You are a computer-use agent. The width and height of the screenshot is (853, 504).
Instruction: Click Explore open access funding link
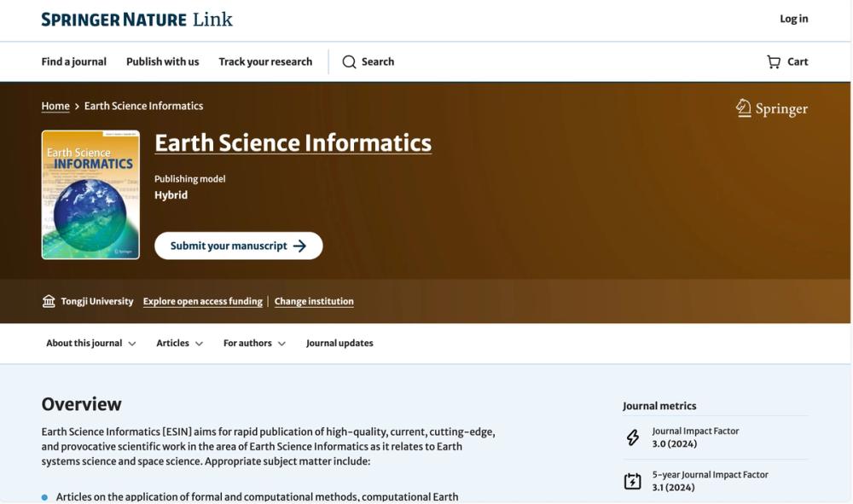(202, 301)
